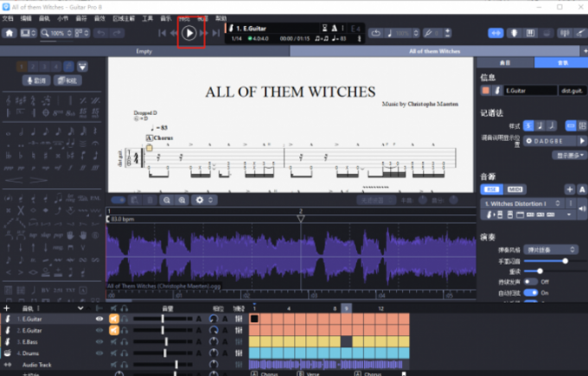Screen dimensions: 588x376
Task: Click the add sound plus button
Action: pos(569,189)
